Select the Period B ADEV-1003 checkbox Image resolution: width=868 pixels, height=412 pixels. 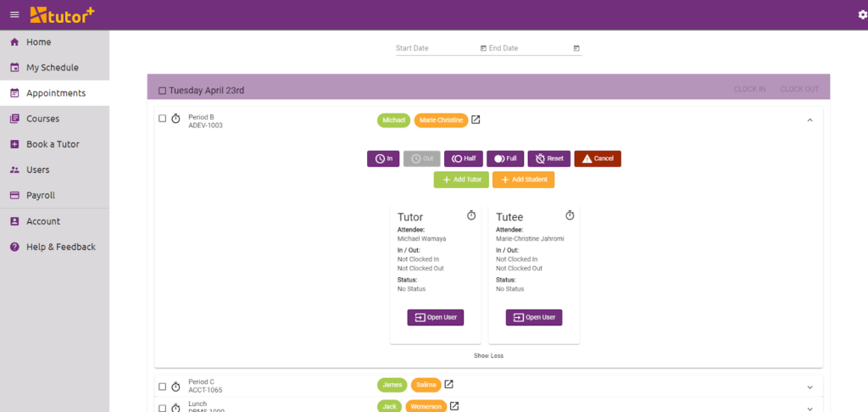(162, 119)
